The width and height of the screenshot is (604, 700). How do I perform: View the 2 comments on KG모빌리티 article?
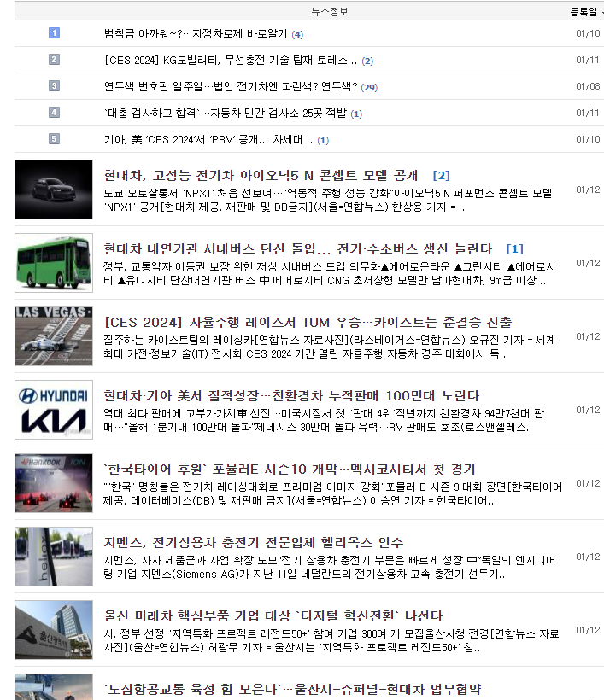pyautogui.click(x=367, y=61)
